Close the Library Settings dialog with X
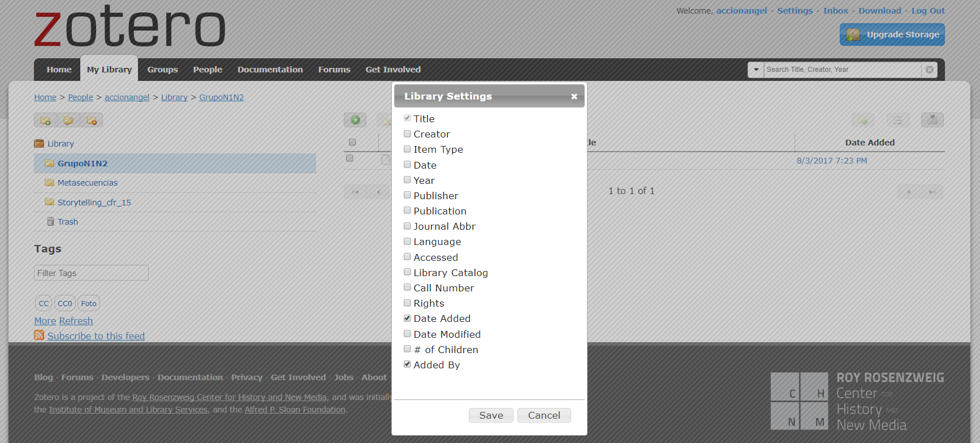This screenshot has width=980, height=443. click(574, 96)
